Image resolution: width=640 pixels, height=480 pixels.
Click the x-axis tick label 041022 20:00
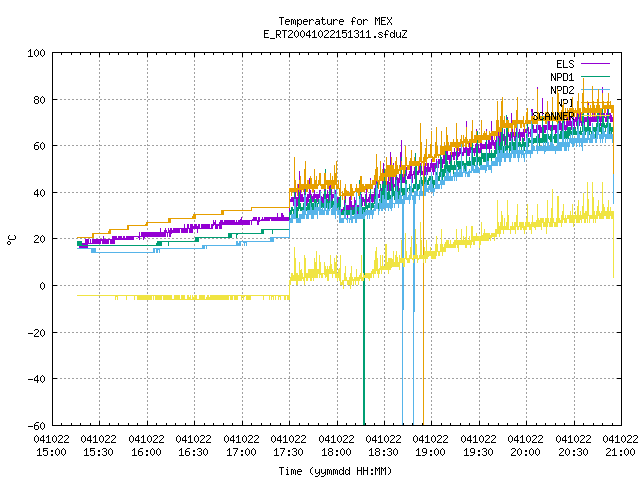526,446
